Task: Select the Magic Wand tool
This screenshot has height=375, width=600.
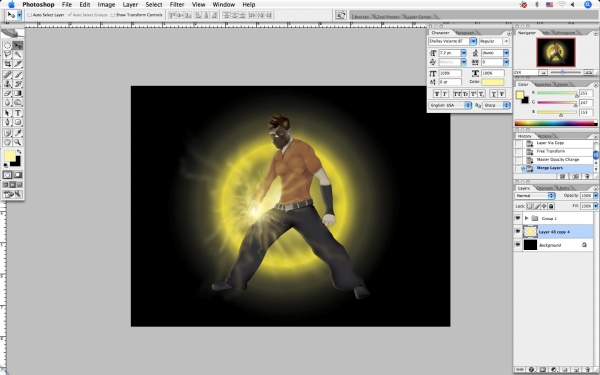Action: [18, 55]
